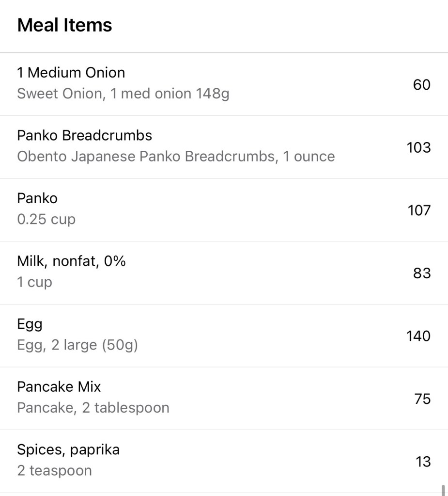
Task: Click the 103 calorie value
Action: pyautogui.click(x=418, y=147)
